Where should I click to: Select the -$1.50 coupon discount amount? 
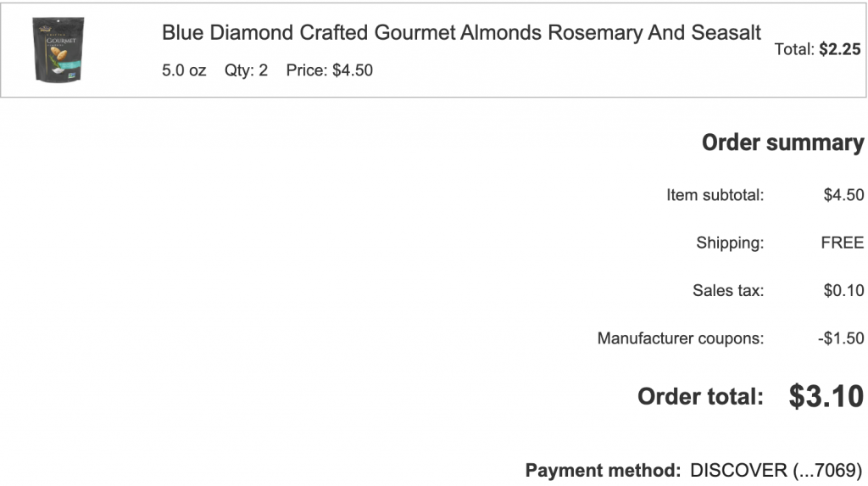click(841, 338)
